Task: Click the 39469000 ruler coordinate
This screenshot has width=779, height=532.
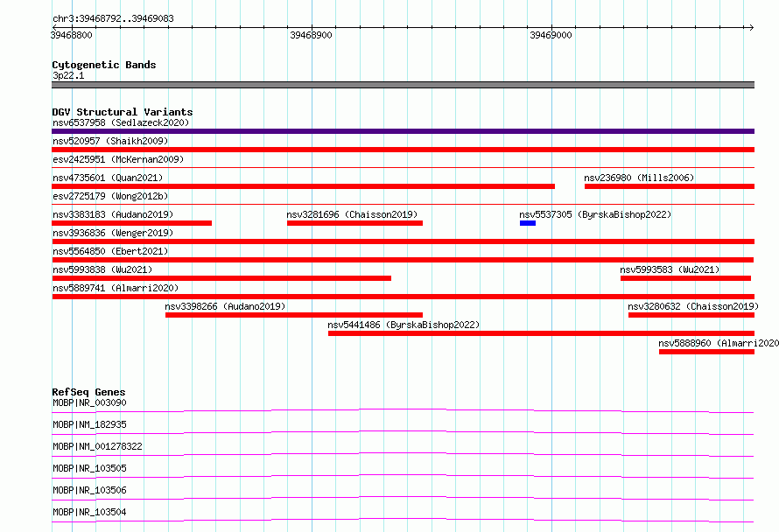Action: click(551, 35)
